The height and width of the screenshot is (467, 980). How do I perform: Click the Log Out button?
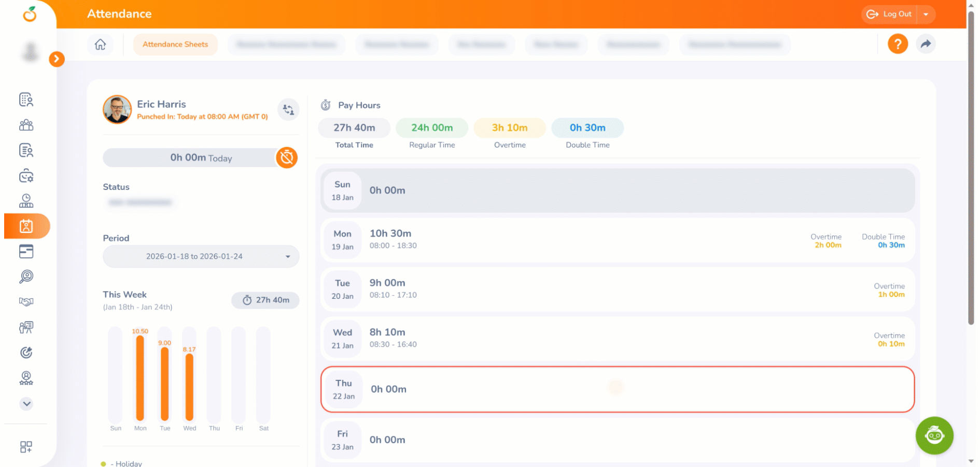[891, 15]
